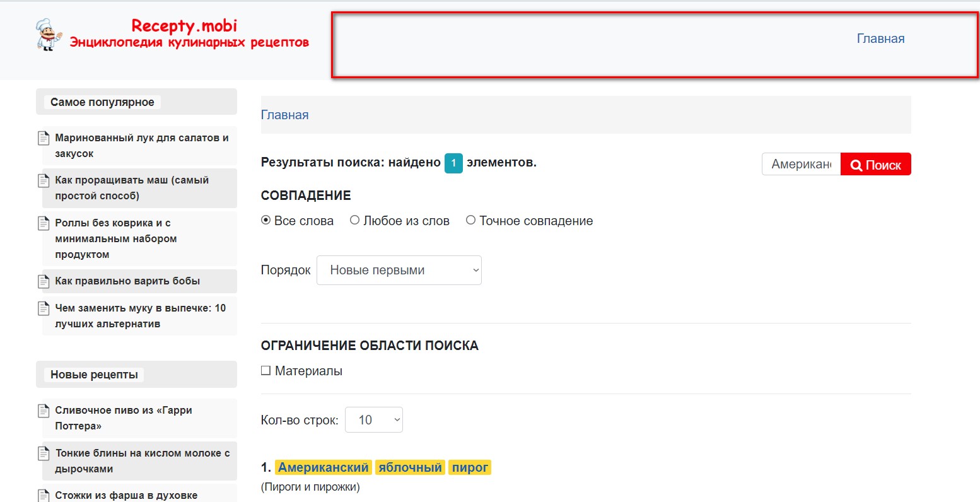Click the chef logo icon

(x=49, y=34)
